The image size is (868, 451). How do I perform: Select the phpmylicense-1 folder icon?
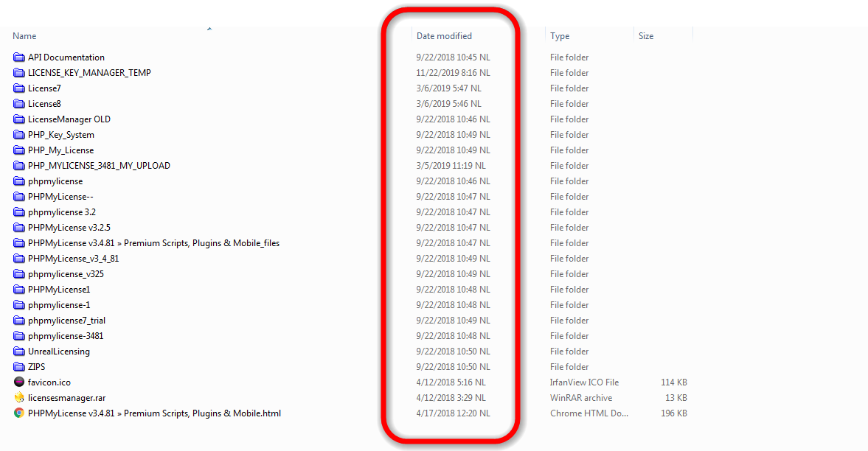19,305
